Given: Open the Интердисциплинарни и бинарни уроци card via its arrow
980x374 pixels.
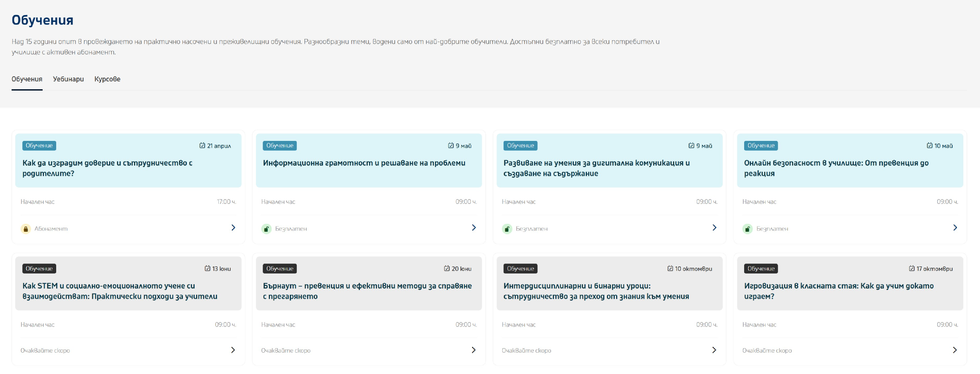Looking at the screenshot, I should 714,350.
